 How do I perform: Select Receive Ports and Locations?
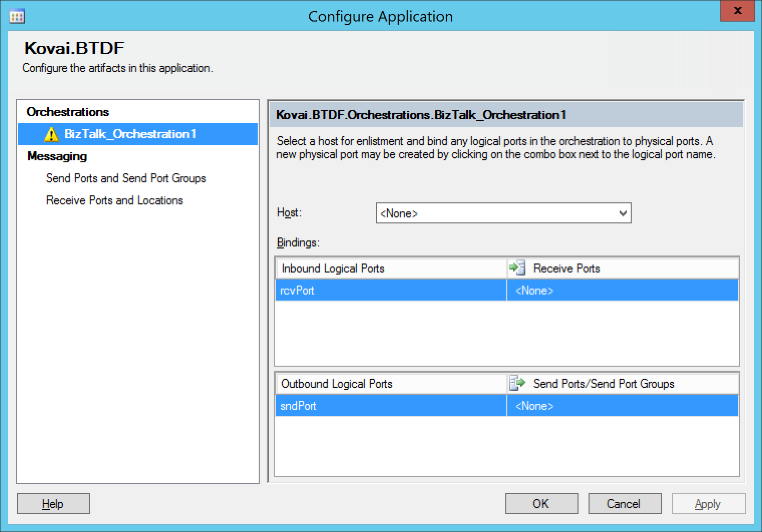pyautogui.click(x=114, y=200)
